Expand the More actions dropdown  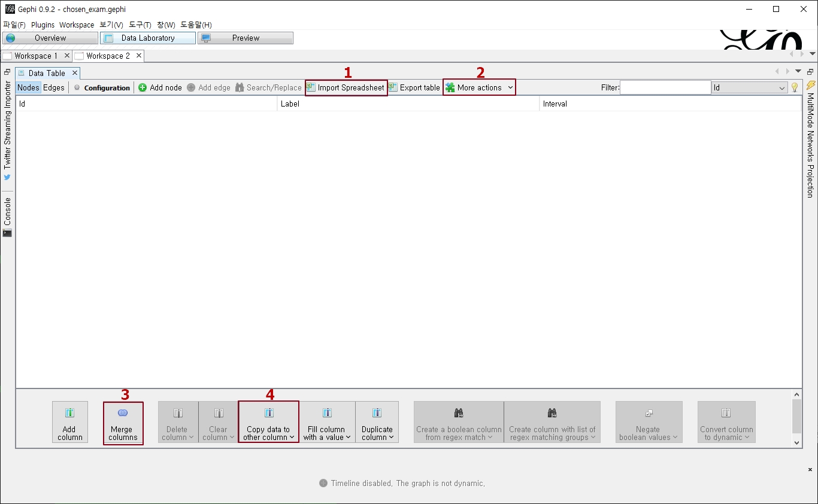pos(479,87)
